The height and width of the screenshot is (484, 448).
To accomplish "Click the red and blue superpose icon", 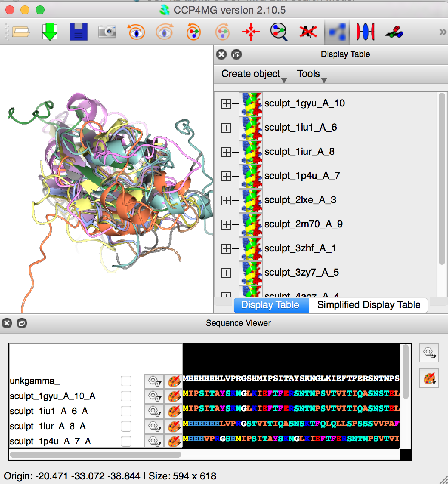I will [365, 32].
